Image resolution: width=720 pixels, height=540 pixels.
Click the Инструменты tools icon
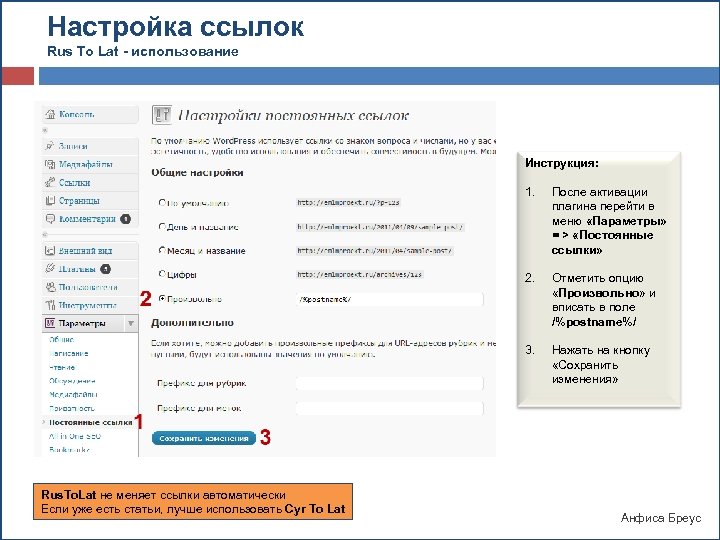coord(50,305)
